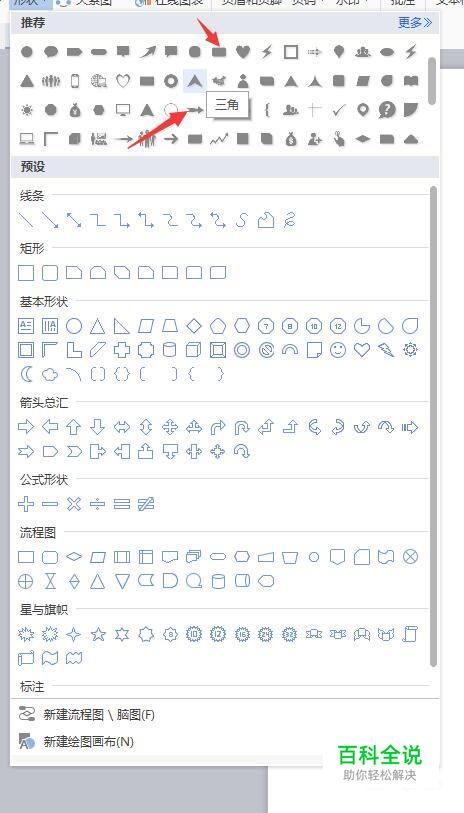Select the highlighted triangle shape in recommended
Viewport: 464px width, 813px height.
click(x=195, y=81)
